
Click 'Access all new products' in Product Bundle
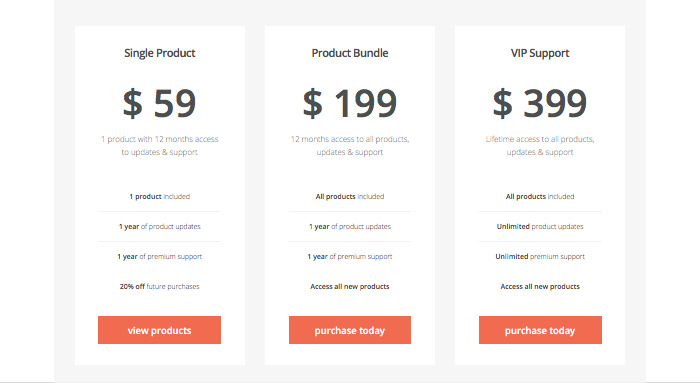point(350,286)
